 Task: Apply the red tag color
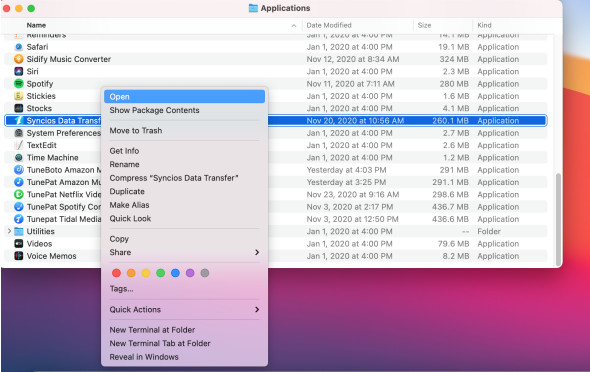coord(116,273)
